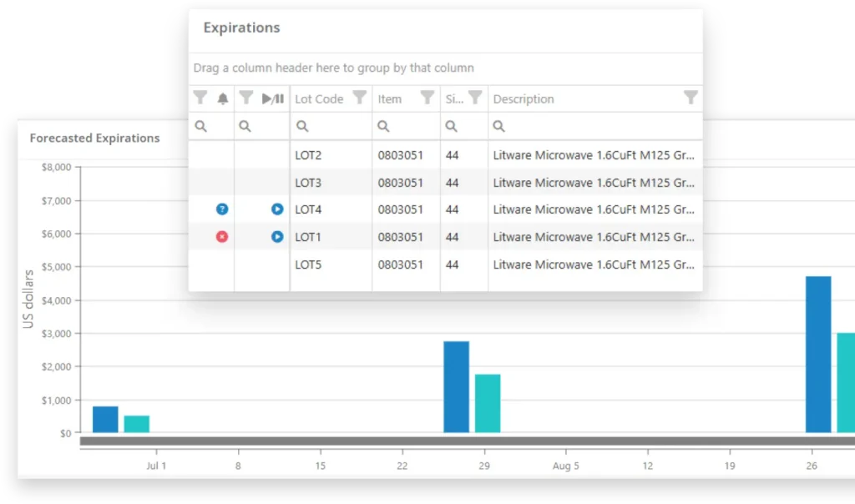Screen dimensions: 855x504
Task: Click the 44 site value in the LOT4 row
Action: pyautogui.click(x=452, y=209)
